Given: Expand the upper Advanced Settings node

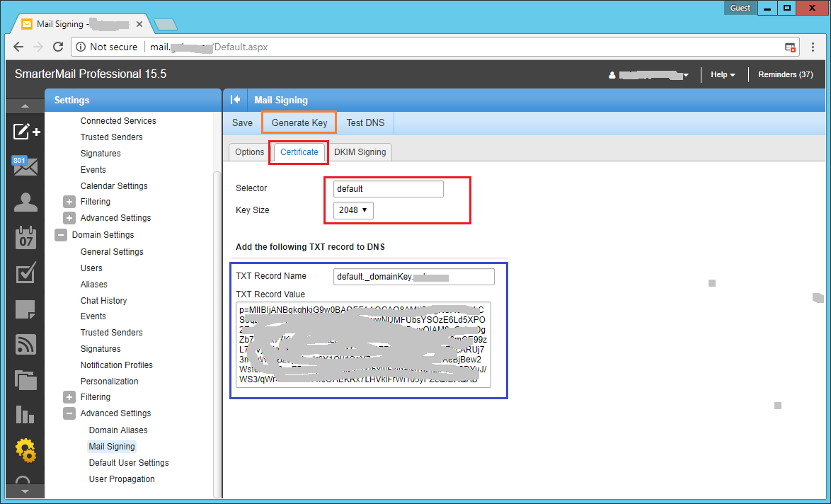Looking at the screenshot, I should pos(69,218).
